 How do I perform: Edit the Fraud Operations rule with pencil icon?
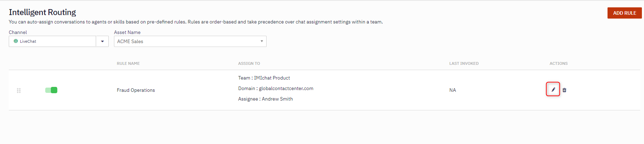(553, 90)
